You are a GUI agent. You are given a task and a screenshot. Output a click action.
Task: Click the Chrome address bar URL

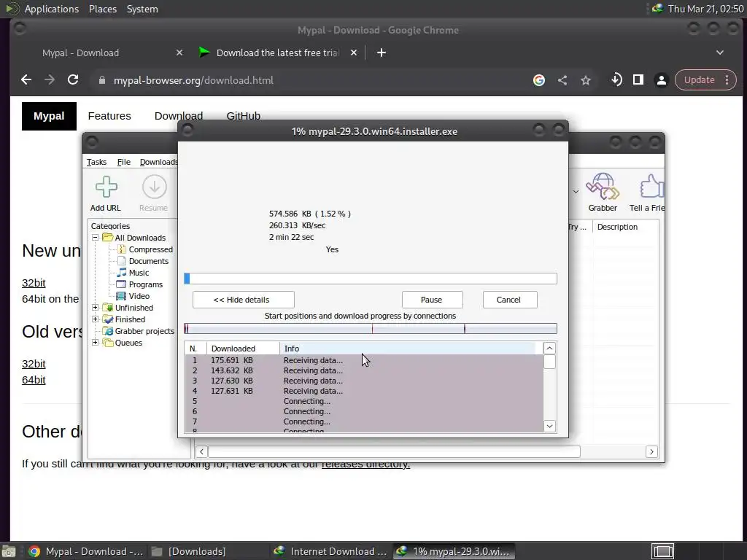click(193, 80)
